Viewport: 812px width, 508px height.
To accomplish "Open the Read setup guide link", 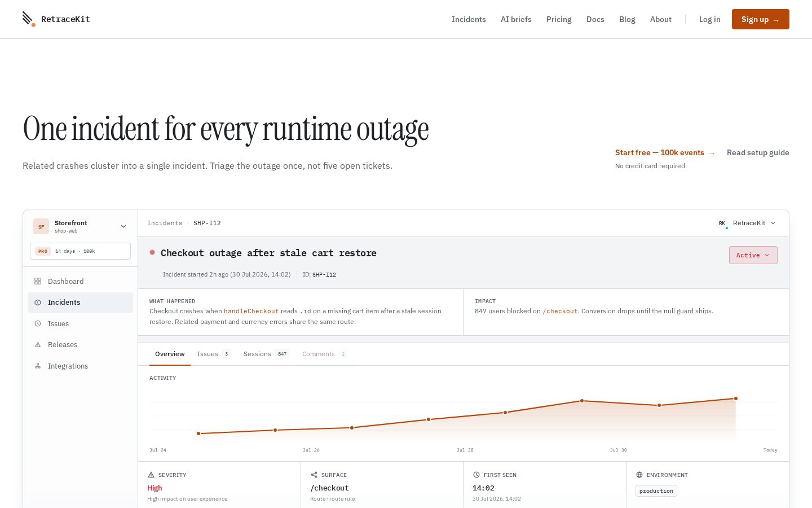I will [x=758, y=152].
